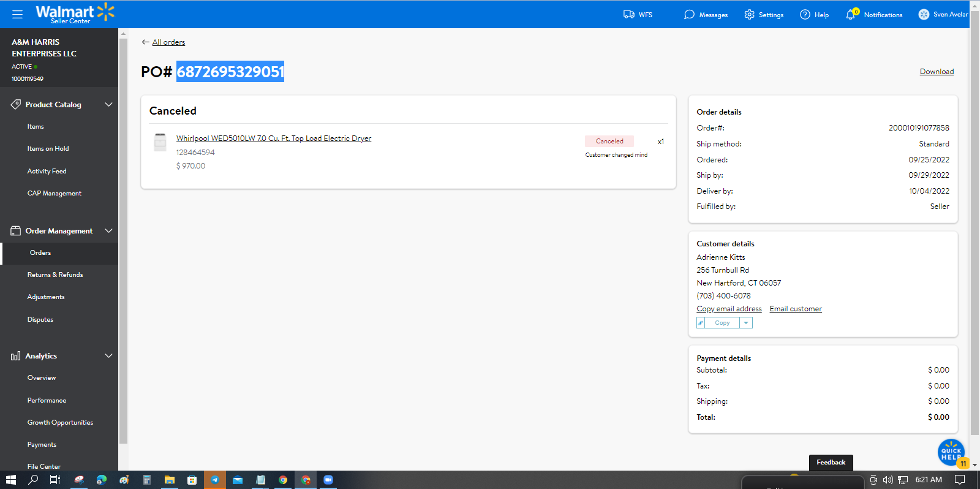
Task: Go to Items in Product Catalog
Action: [x=36, y=127]
